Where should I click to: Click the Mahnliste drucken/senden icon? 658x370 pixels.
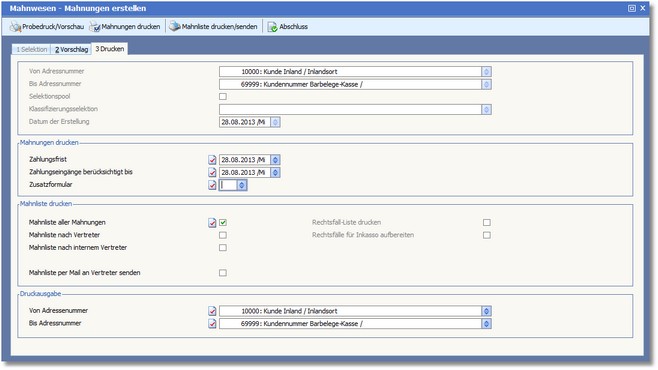pos(175,26)
